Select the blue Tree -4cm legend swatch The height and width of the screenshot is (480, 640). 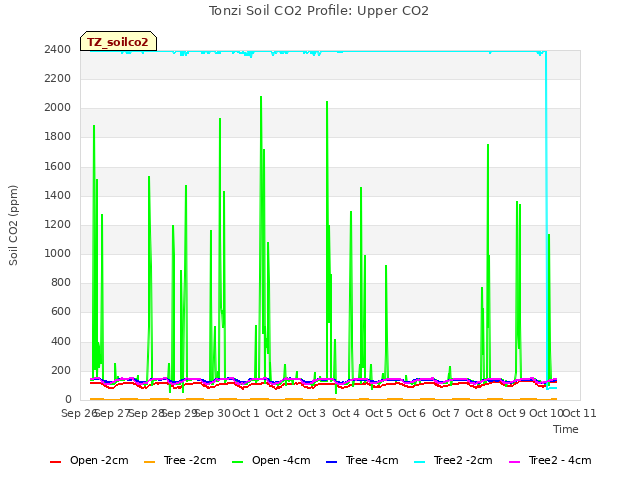click(332, 462)
